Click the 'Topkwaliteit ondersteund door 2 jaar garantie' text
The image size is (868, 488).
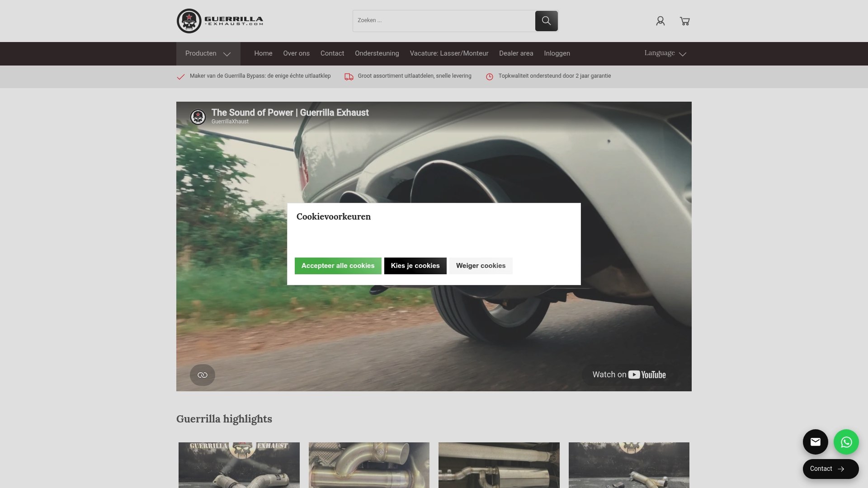tap(555, 76)
